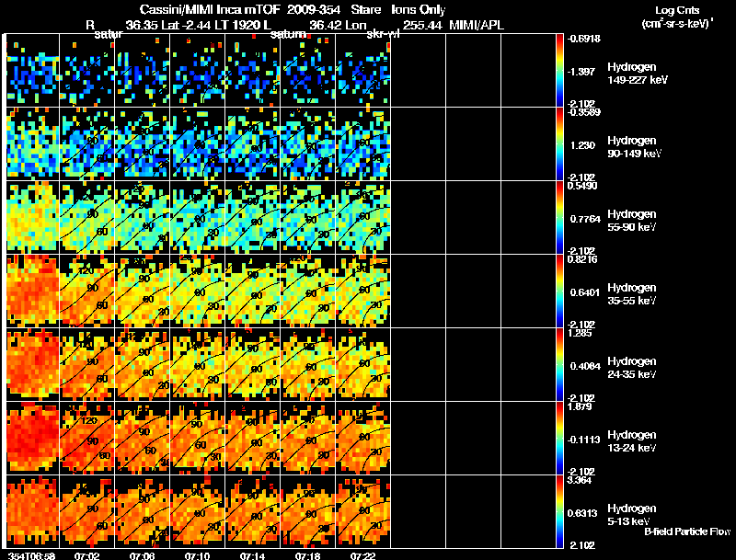Viewport: 736px width, 560px height.
Task: Click the 354T06:58 start time label
Action: click(30, 555)
